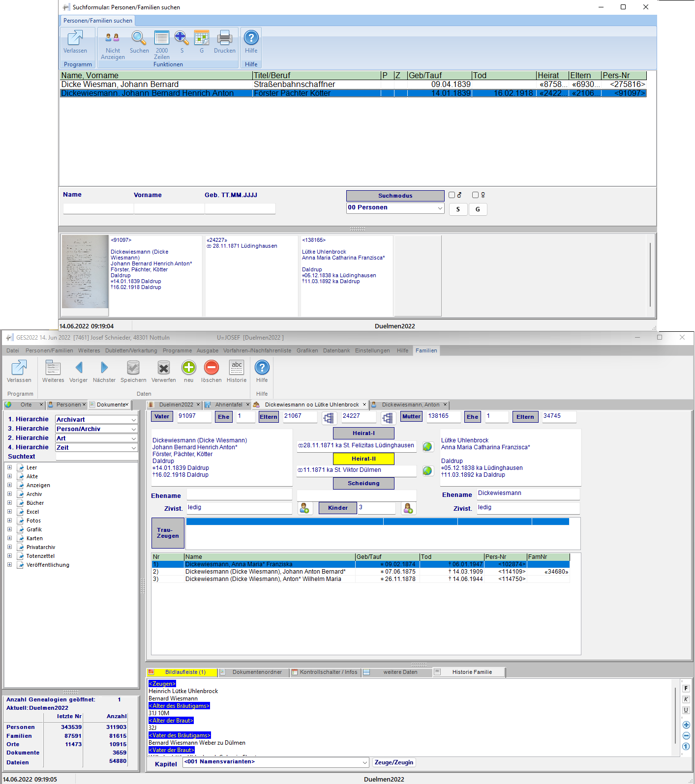Expand the Fotos tree node

(x=9, y=521)
